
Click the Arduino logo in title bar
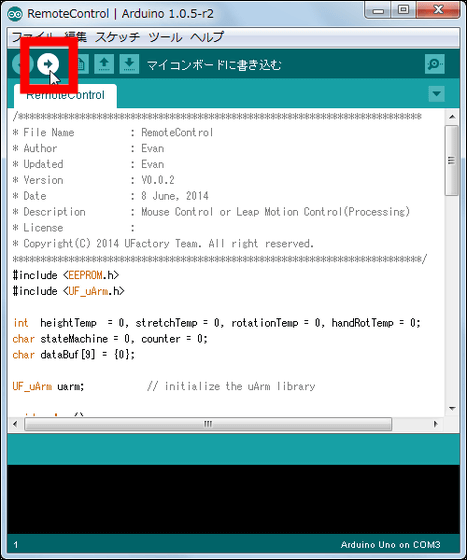click(15, 14)
